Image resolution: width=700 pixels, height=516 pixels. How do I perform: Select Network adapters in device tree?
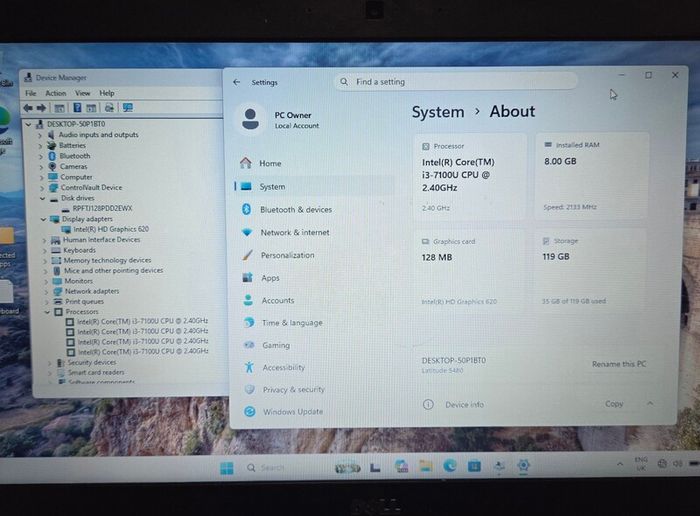point(92,291)
